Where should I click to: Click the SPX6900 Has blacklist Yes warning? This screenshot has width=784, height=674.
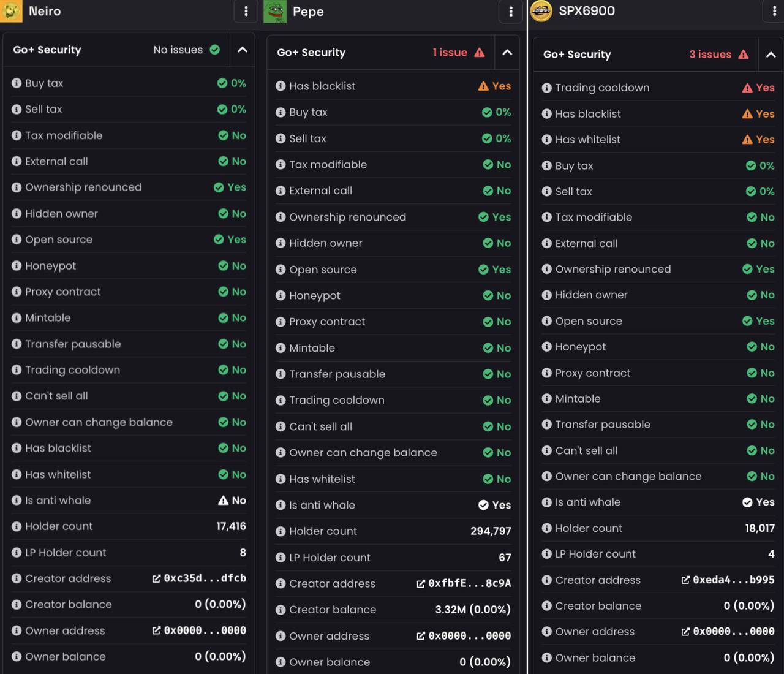758,114
